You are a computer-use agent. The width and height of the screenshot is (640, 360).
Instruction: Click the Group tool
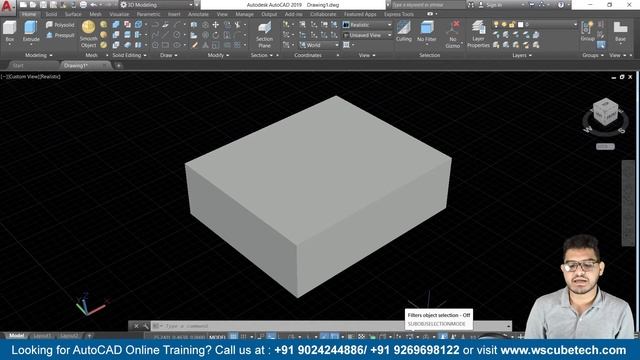[587, 31]
